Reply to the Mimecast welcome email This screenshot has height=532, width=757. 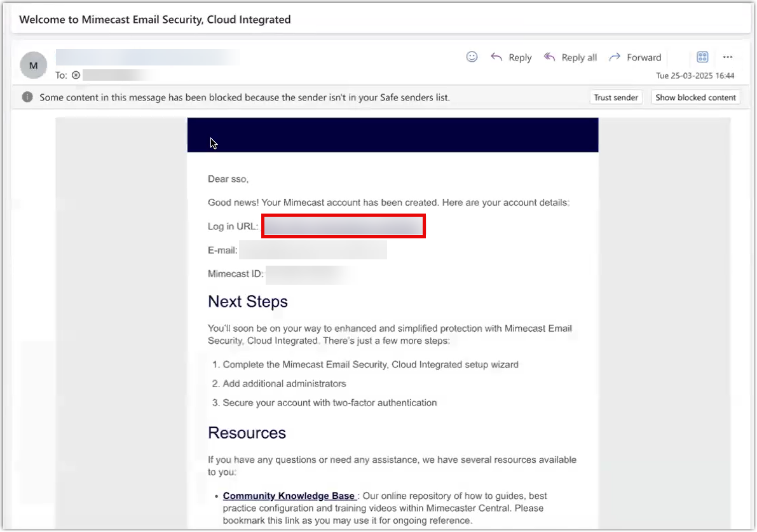click(x=511, y=58)
